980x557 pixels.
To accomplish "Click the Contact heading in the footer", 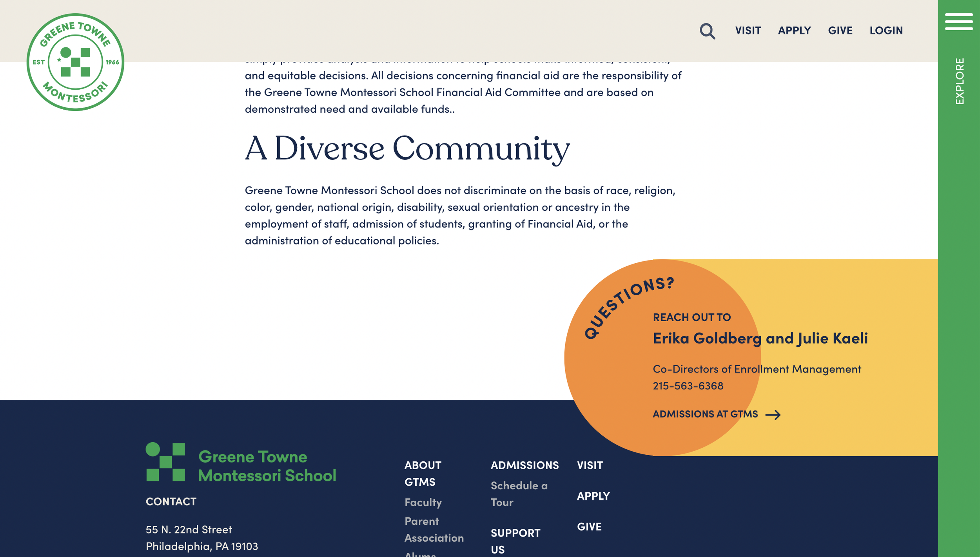I will tap(171, 501).
